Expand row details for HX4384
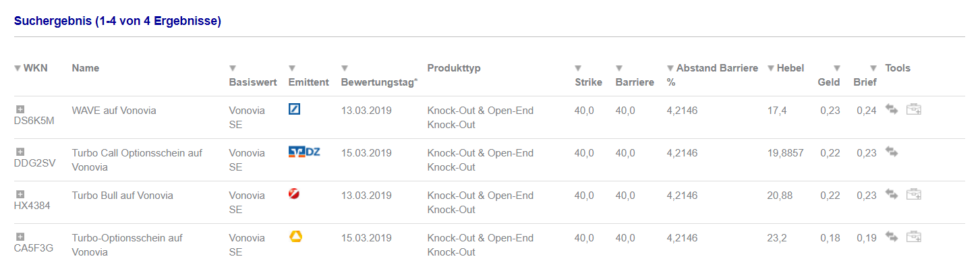Viewport: 980px width, 263px height. (20, 194)
